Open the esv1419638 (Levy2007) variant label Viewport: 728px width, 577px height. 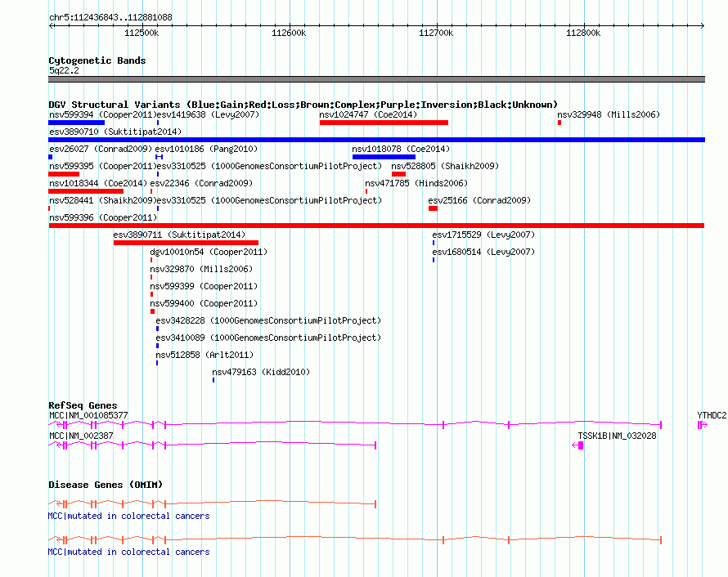[208, 114]
